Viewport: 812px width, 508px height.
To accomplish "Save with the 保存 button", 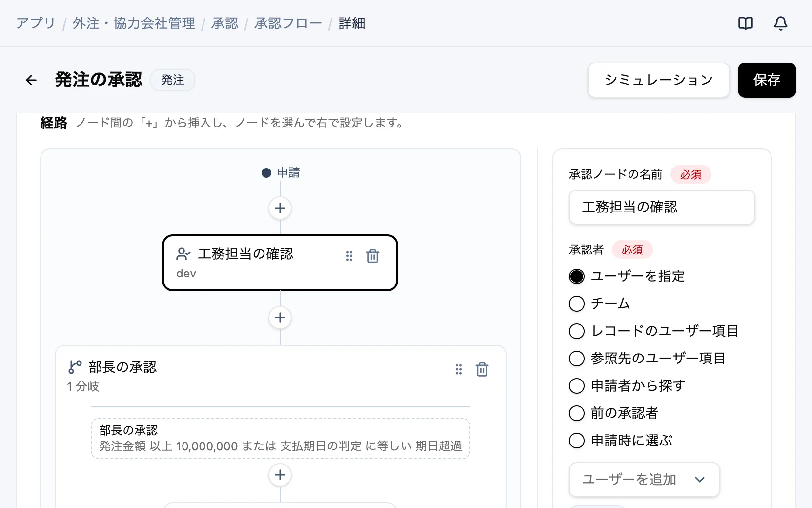I will point(767,80).
